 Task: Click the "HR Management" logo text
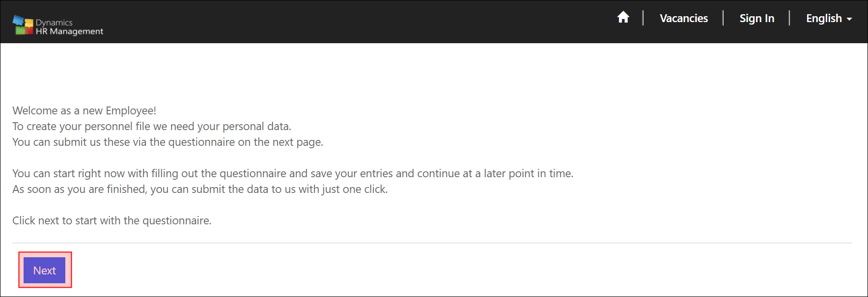[x=69, y=31]
